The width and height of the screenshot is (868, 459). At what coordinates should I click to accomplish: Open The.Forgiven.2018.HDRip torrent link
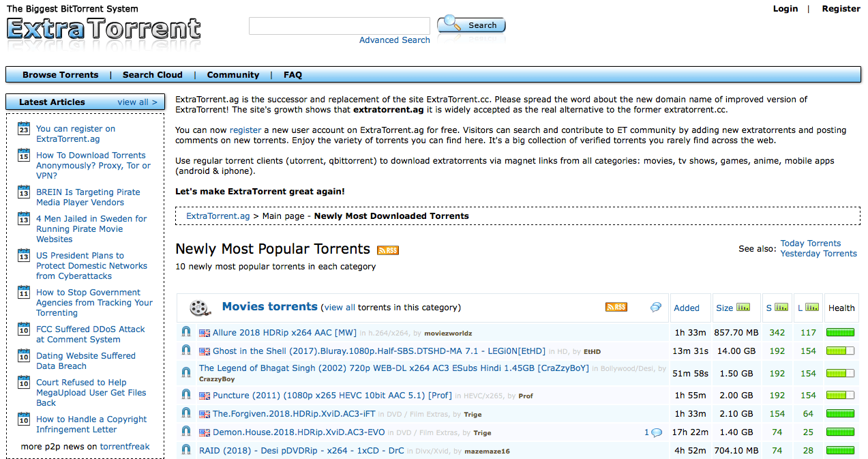(294, 413)
